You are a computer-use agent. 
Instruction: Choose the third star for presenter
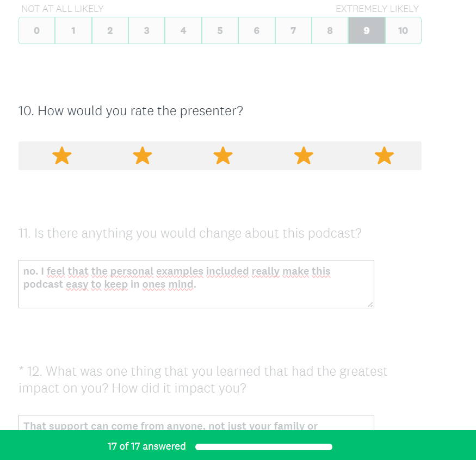pyautogui.click(x=223, y=156)
